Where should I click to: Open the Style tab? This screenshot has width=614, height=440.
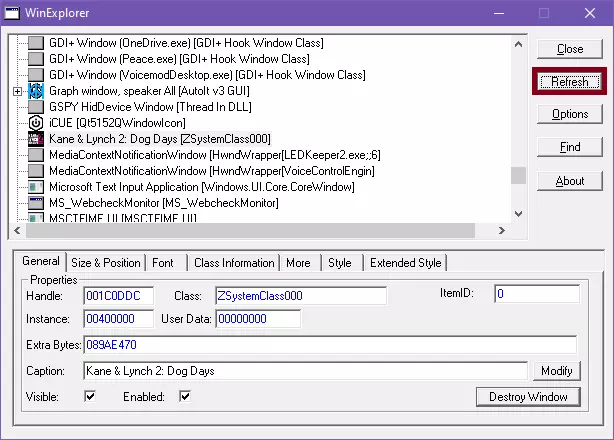tap(340, 263)
